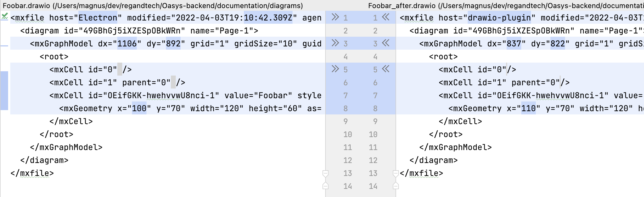Collapse folded region using left marker near line 13
The image size is (644, 197).
pos(326,173)
